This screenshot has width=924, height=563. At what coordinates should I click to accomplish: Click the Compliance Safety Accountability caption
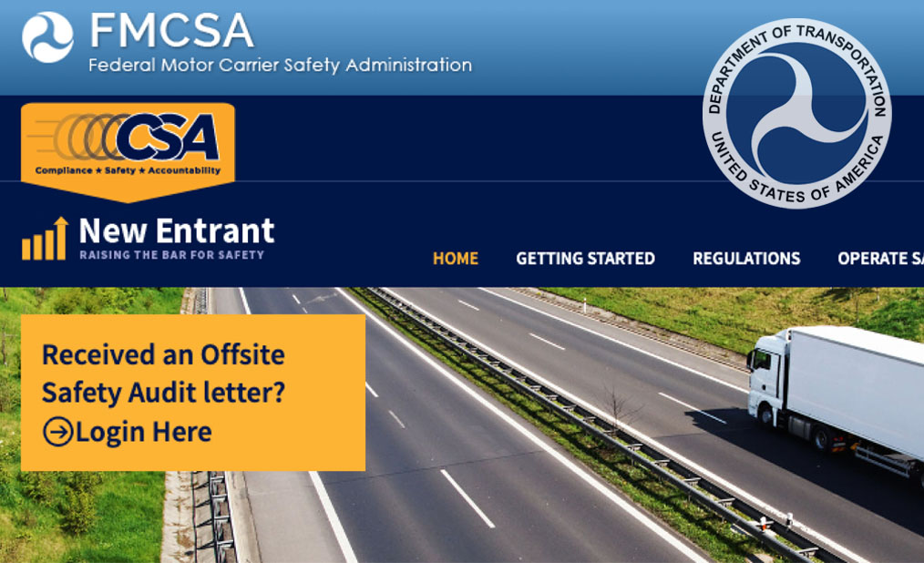128,170
